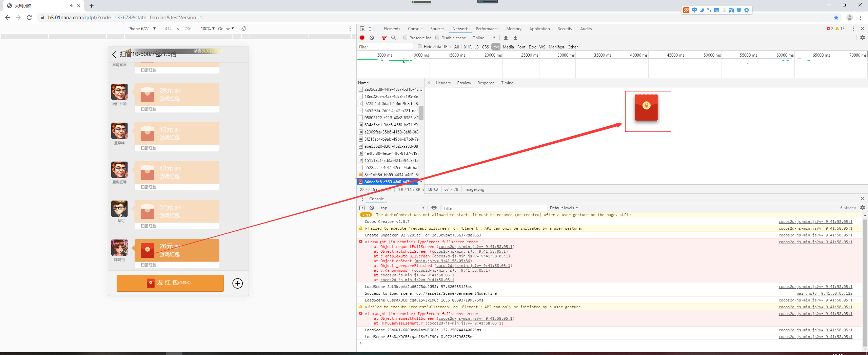Show the Response tab
The width and height of the screenshot is (868, 355).
click(486, 83)
